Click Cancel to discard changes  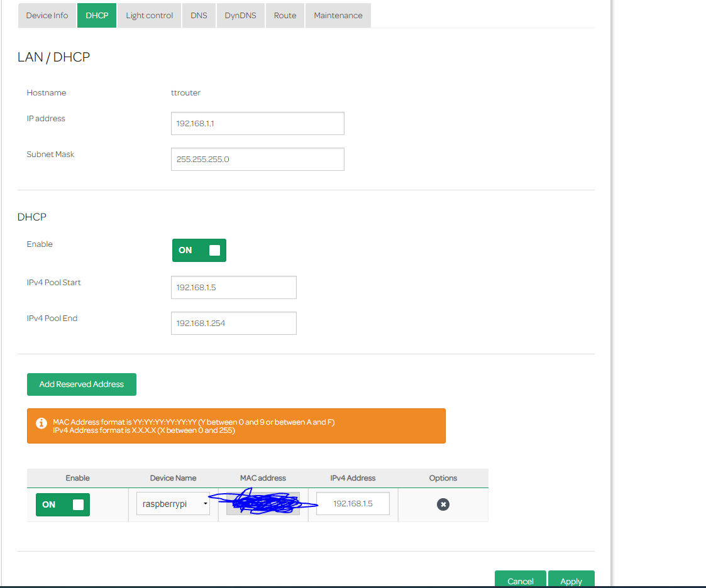pyautogui.click(x=520, y=580)
